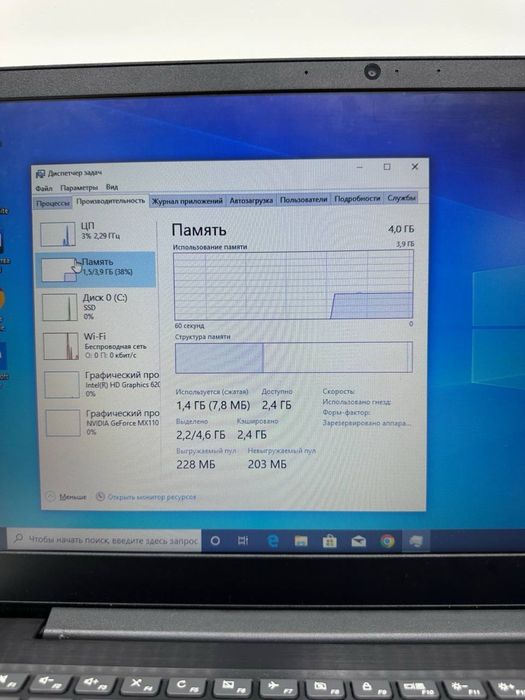This screenshot has height=700, width=525.
Task: Click the Меньше collapse button
Action: (67, 496)
